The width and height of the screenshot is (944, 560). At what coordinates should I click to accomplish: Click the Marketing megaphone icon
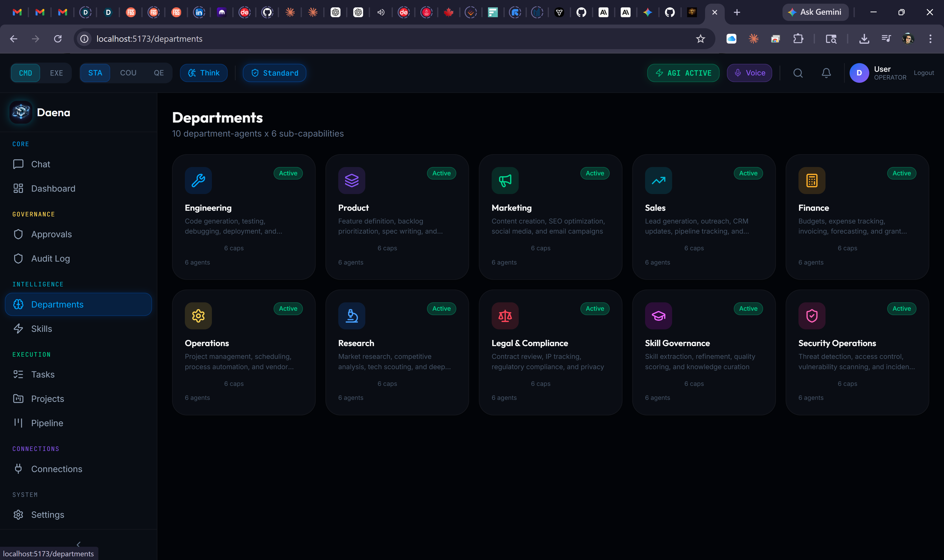click(505, 180)
